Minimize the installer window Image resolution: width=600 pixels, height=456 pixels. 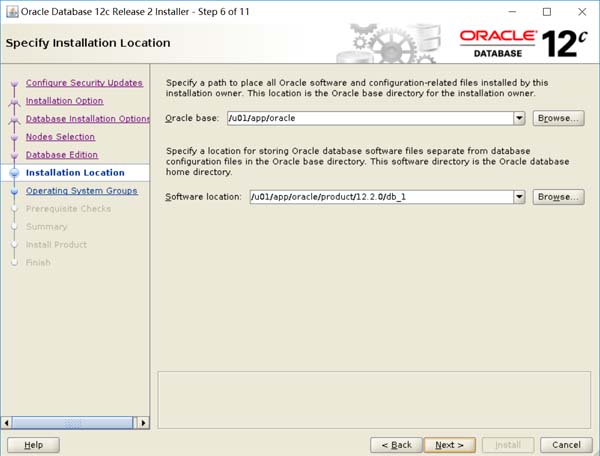[512, 12]
